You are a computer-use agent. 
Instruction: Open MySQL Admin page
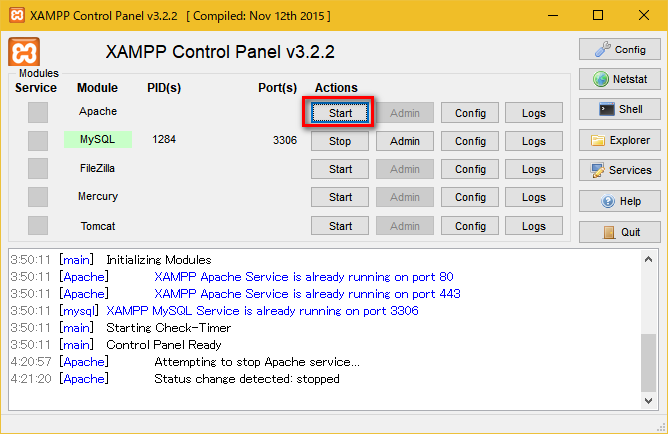click(x=405, y=141)
